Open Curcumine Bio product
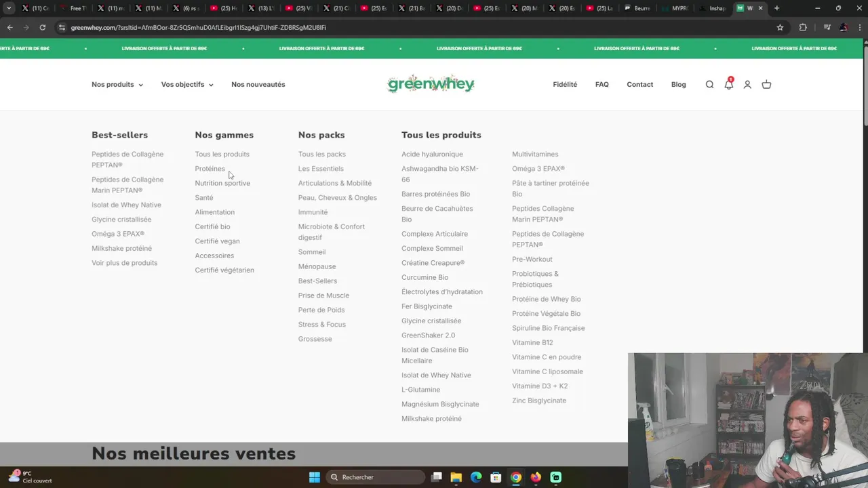 tap(425, 277)
